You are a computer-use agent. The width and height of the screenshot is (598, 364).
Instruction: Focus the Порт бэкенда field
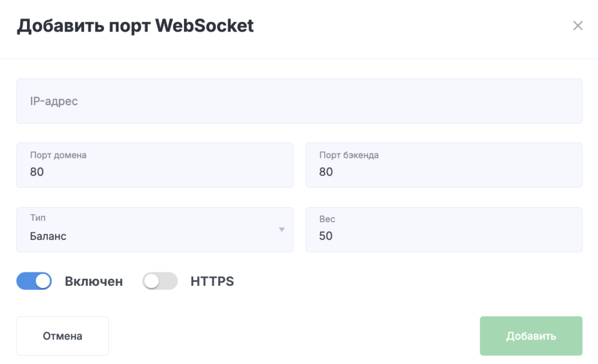click(444, 172)
